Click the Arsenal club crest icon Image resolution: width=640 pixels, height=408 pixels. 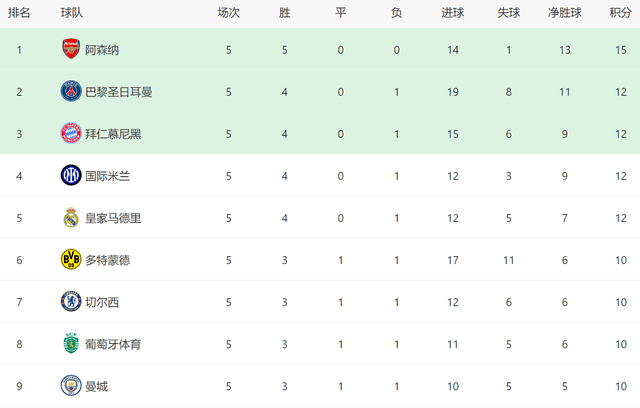click(70, 49)
